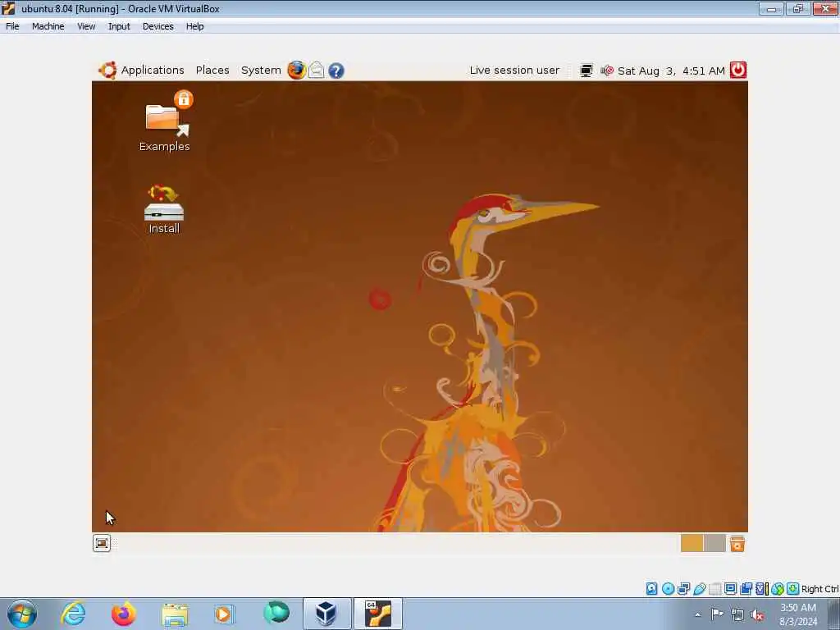Image resolution: width=840 pixels, height=630 pixels.
Task: Click the network adapter icon in VirtualBox status bar
Action: tap(683, 589)
